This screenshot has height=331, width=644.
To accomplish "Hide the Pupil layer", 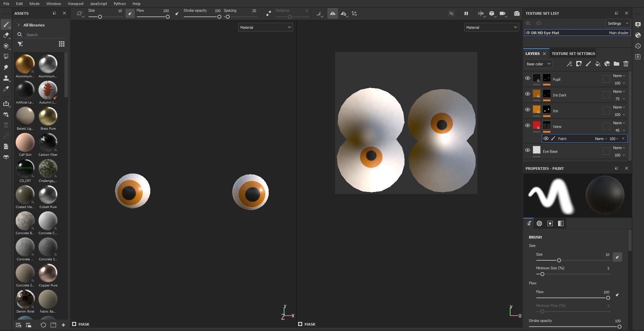I will tap(528, 78).
